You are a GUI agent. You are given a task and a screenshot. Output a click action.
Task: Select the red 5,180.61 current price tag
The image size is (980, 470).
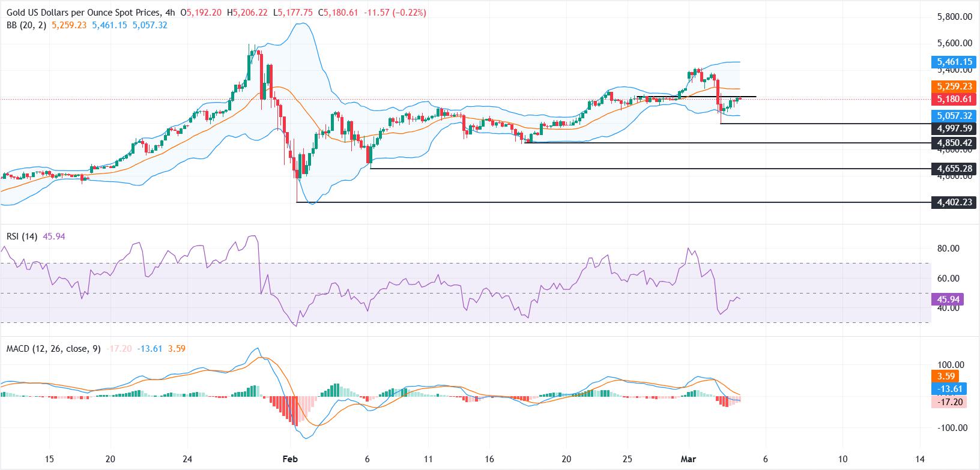click(x=952, y=99)
